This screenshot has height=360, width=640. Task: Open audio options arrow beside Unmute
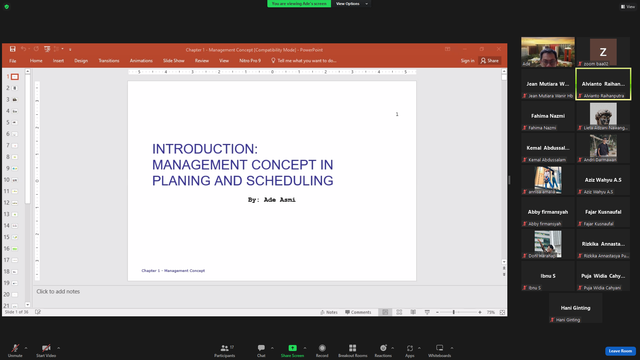click(26, 348)
